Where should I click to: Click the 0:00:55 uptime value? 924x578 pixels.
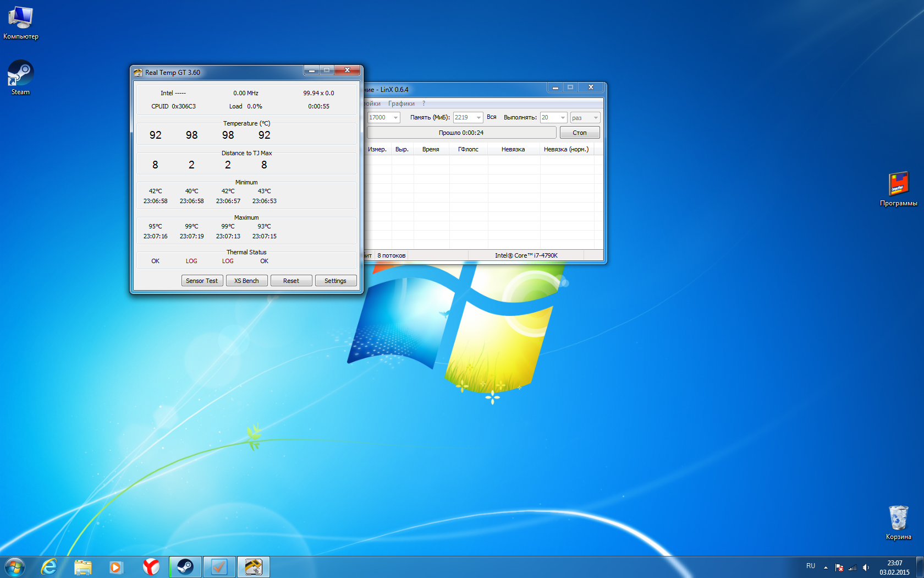(318, 106)
